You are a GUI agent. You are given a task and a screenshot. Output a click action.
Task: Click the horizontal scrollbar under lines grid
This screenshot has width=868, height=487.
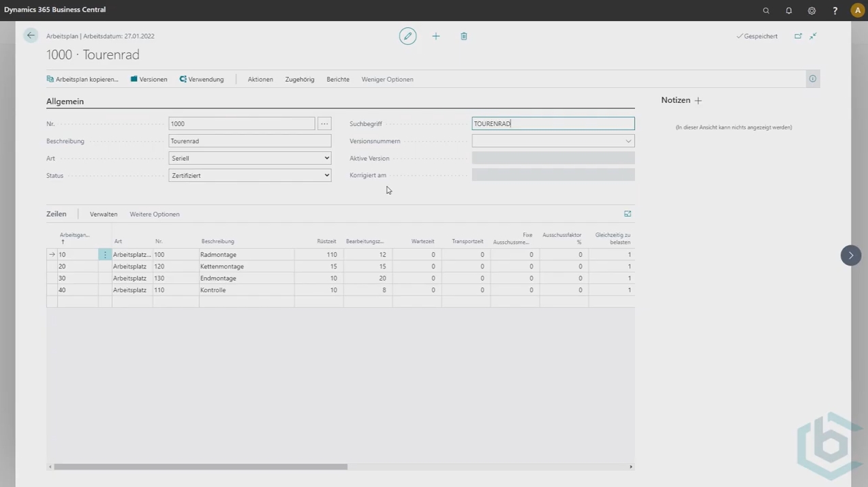click(x=201, y=467)
